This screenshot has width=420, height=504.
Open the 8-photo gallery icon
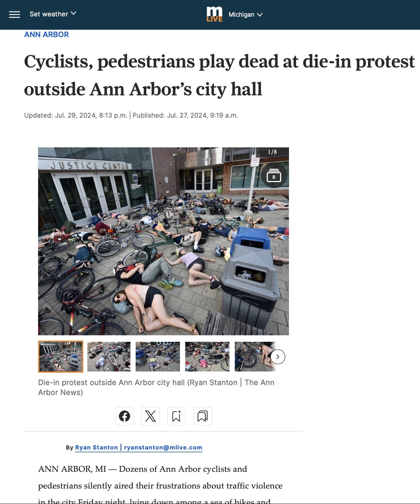point(274,176)
